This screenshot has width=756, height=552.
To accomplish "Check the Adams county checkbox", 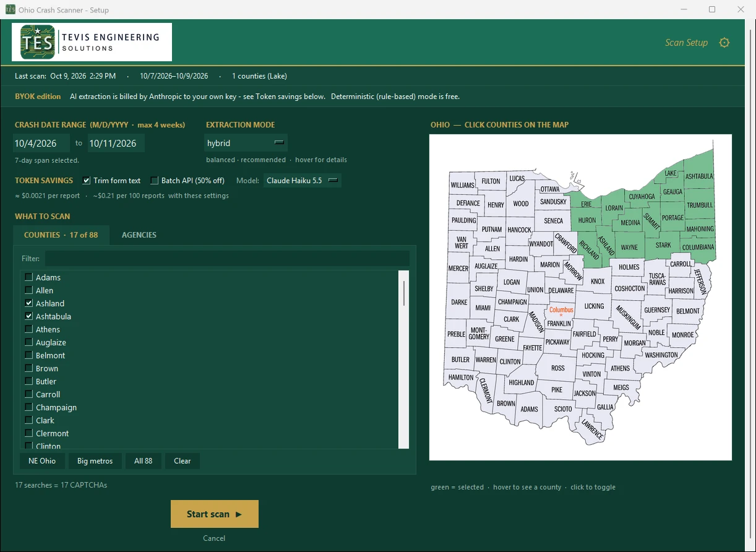I will pos(28,277).
